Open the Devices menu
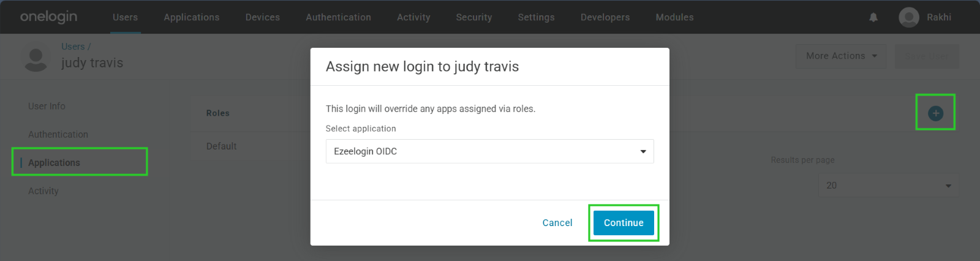Image resolution: width=980 pixels, height=261 pixels. coord(263,17)
